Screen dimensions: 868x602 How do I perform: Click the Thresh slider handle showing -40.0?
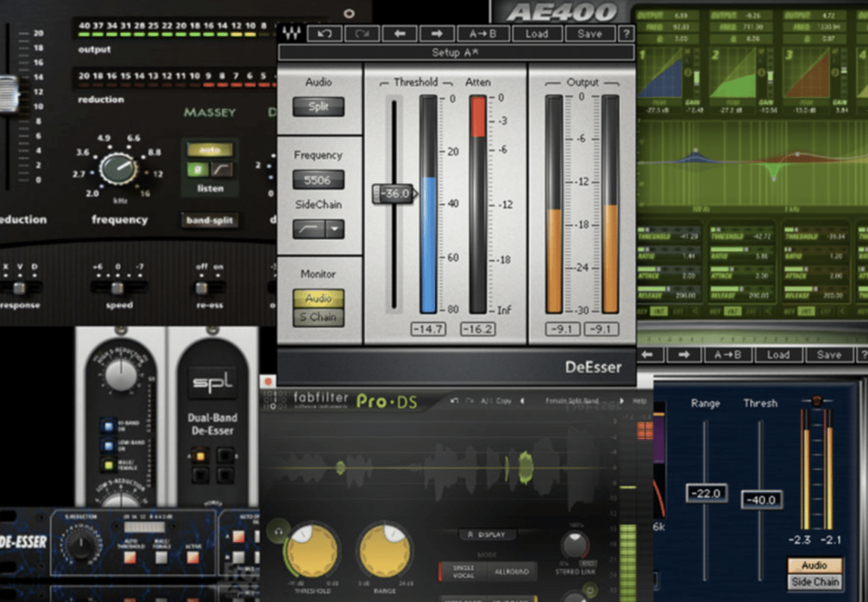click(761, 500)
